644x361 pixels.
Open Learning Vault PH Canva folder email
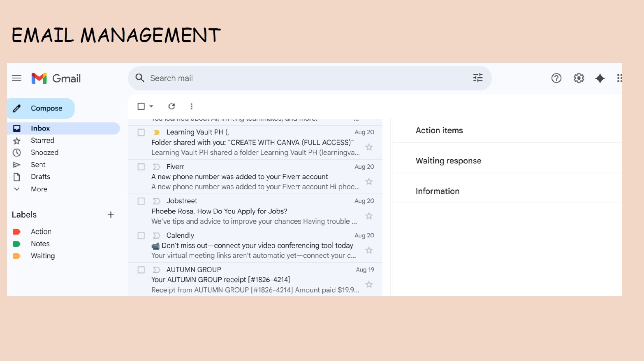click(x=255, y=143)
